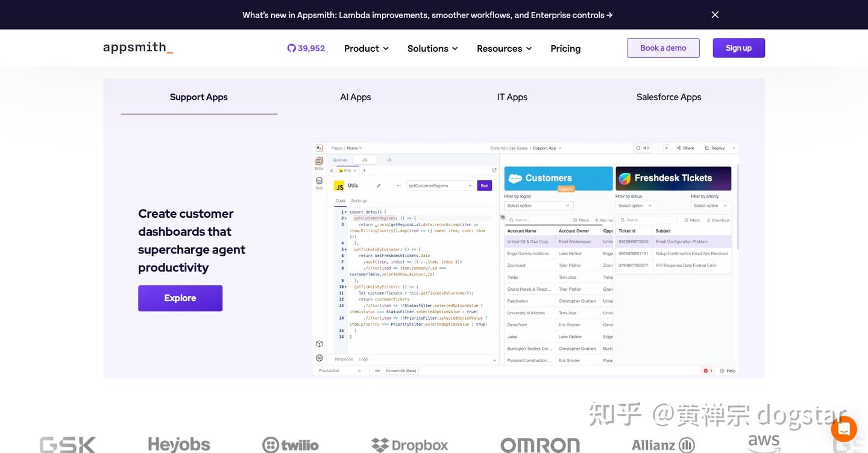Image resolution: width=868 pixels, height=453 pixels.
Task: Click Share in the editor top bar
Action: click(685, 148)
